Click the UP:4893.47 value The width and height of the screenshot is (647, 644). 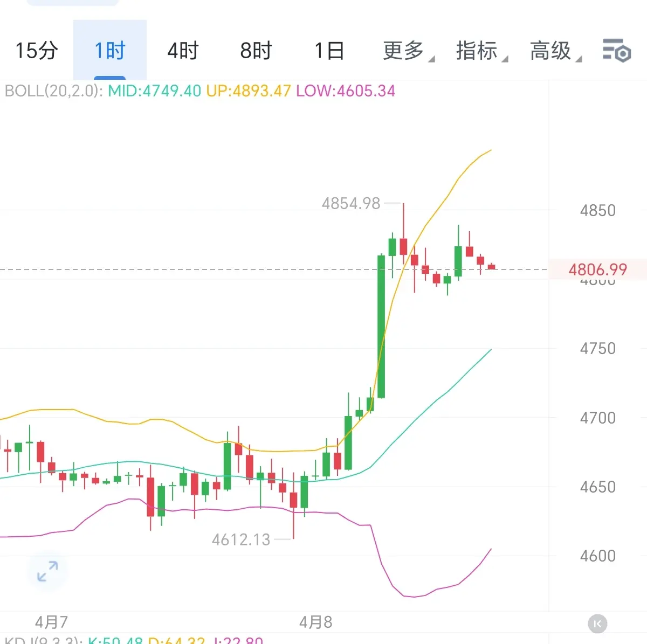click(249, 91)
